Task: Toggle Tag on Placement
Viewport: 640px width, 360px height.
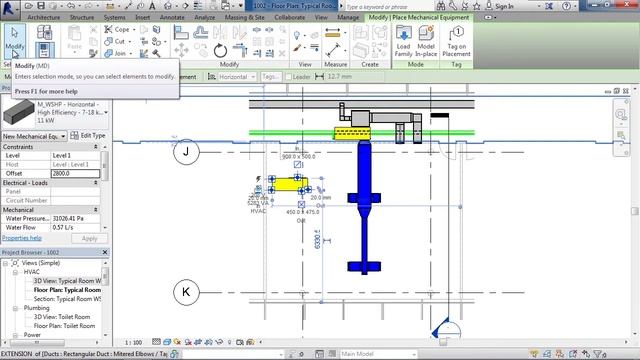Action: coord(456,41)
